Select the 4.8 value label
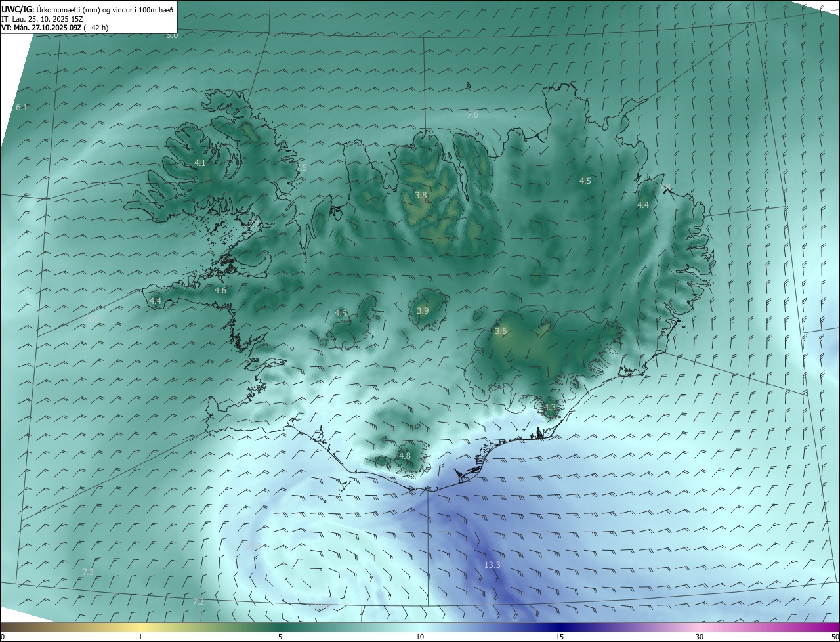This screenshot has width=840, height=642. (x=405, y=456)
